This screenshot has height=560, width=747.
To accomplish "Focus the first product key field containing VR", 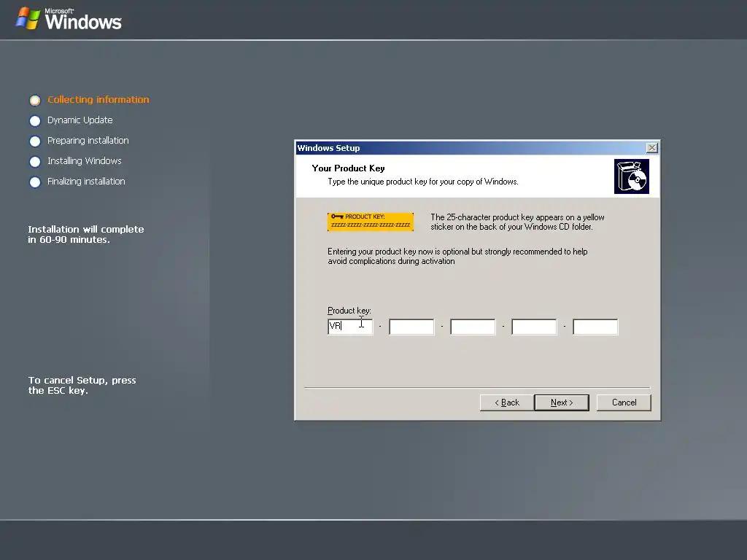I will 350,327.
